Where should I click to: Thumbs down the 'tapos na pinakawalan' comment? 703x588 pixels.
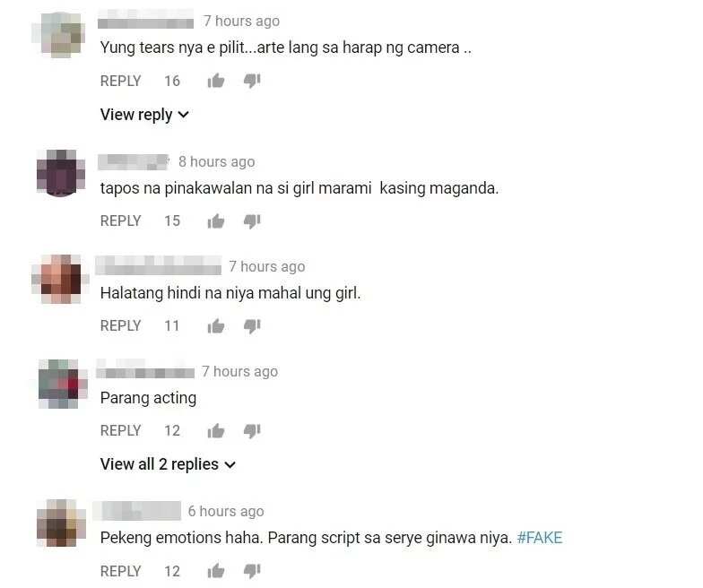[252, 221]
